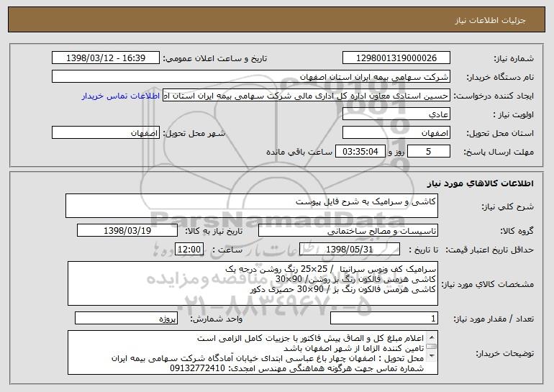This screenshot has height=392, width=554.
Task: Click scroll up arrow in buyer notes box
Action: tap(432, 337)
